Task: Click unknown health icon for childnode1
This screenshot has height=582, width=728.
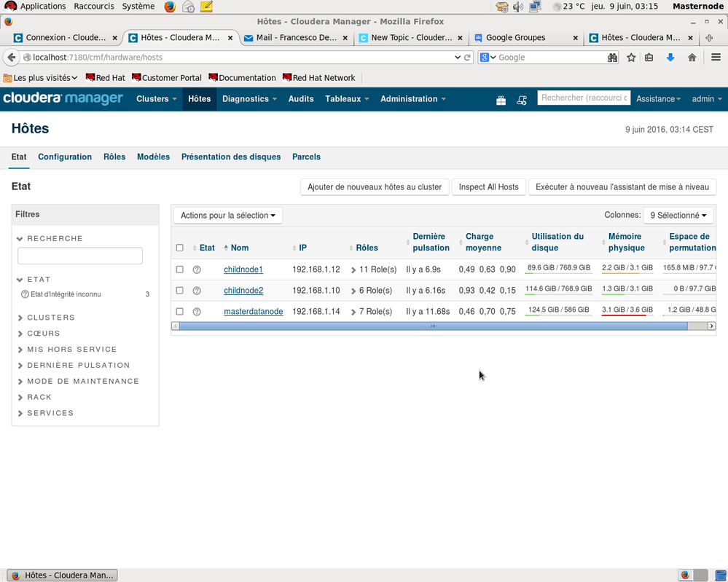Action: pyautogui.click(x=197, y=270)
